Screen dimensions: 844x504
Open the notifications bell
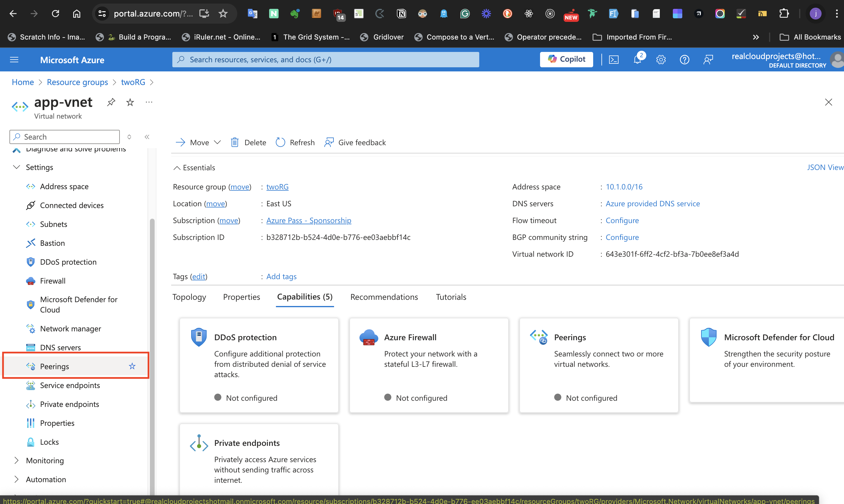click(x=637, y=60)
